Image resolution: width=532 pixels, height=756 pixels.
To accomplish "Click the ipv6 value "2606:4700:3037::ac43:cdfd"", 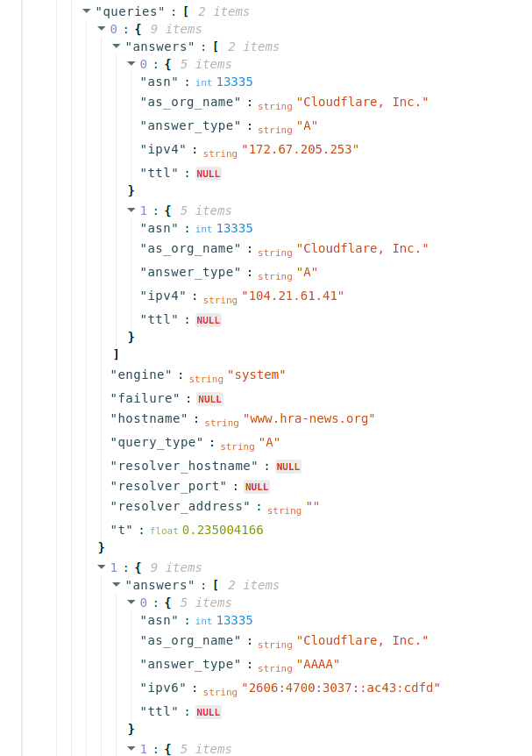I will point(341,688).
